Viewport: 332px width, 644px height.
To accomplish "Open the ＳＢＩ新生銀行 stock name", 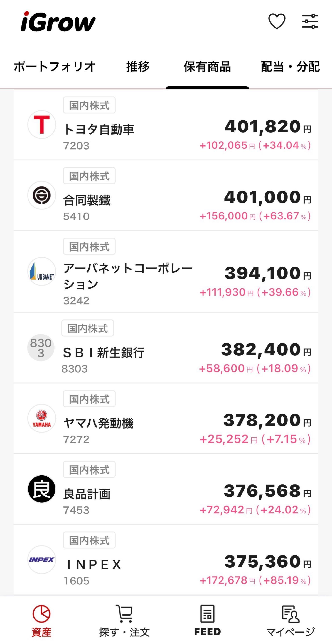I will [x=103, y=352].
